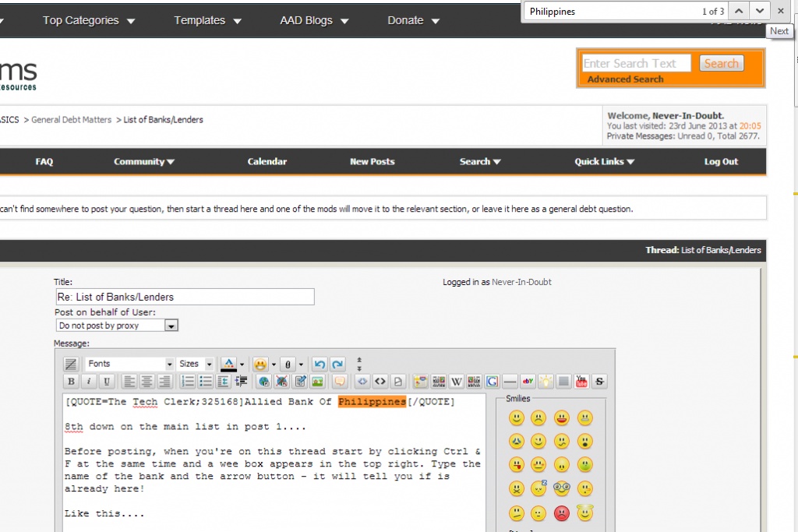Open the Sizes dropdown
This screenshot has width=798, height=532.
[x=196, y=364]
